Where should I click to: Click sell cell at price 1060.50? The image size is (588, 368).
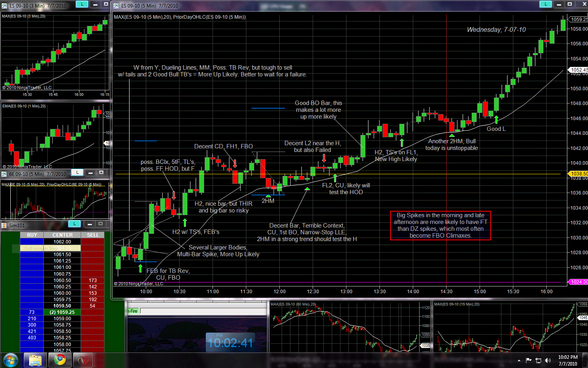[x=93, y=280]
